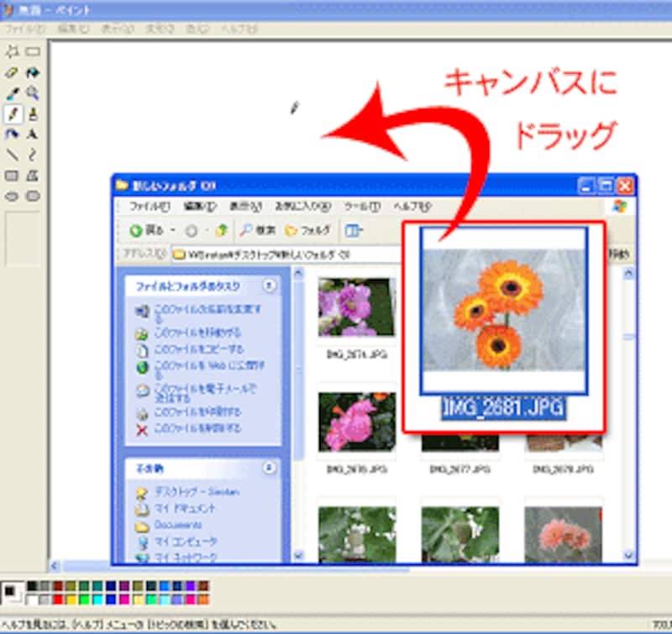
Task: Pick the Polygon shape tool
Action: (33, 176)
